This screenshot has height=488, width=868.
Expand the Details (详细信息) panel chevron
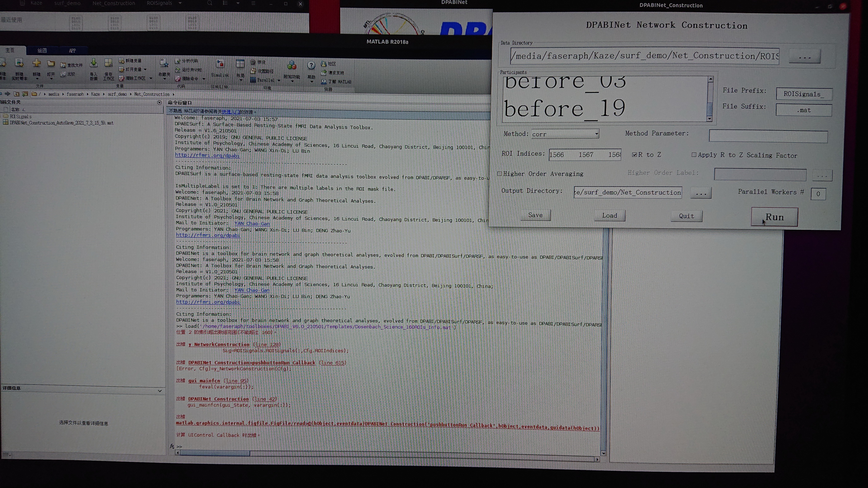point(160,391)
